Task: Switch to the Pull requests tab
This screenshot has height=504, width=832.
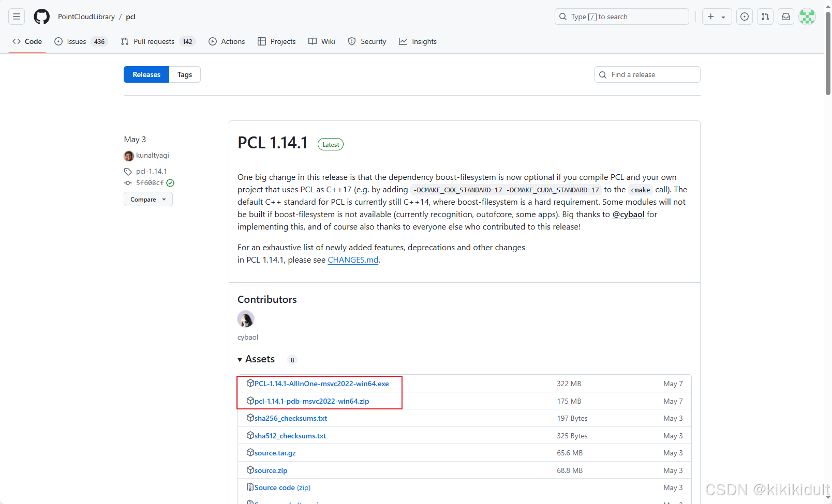Action: click(x=158, y=41)
